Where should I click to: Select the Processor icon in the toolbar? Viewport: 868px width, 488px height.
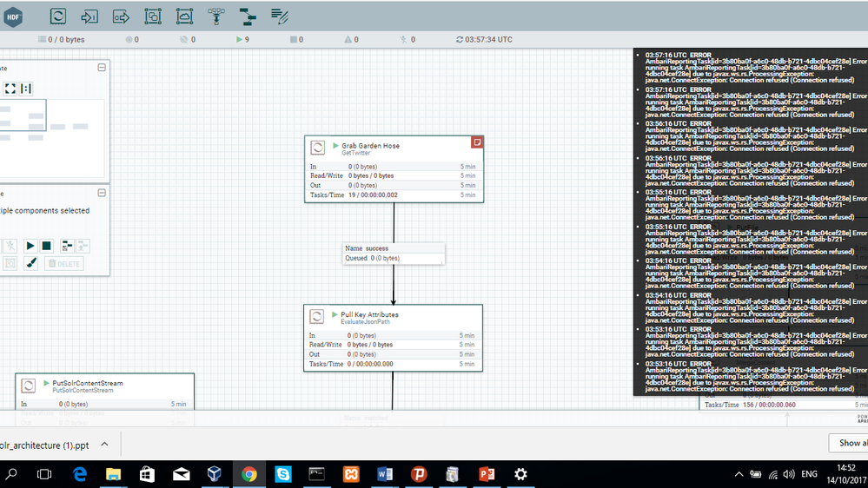pyautogui.click(x=57, y=16)
